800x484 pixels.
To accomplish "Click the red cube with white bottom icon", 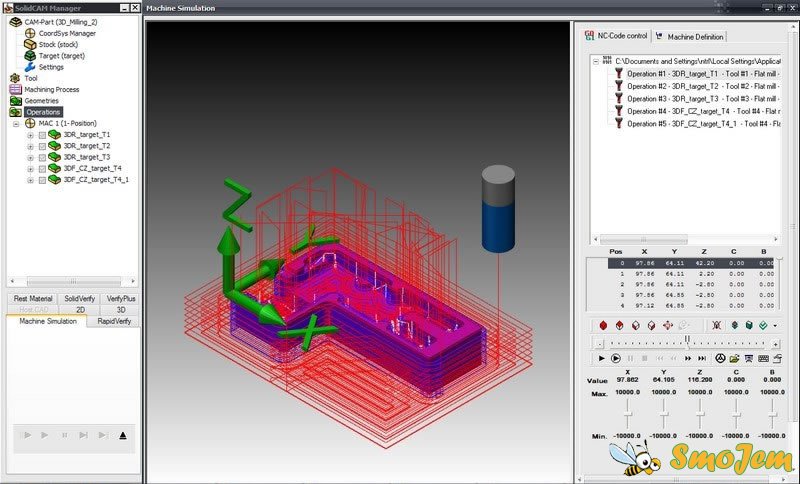I will point(619,325).
